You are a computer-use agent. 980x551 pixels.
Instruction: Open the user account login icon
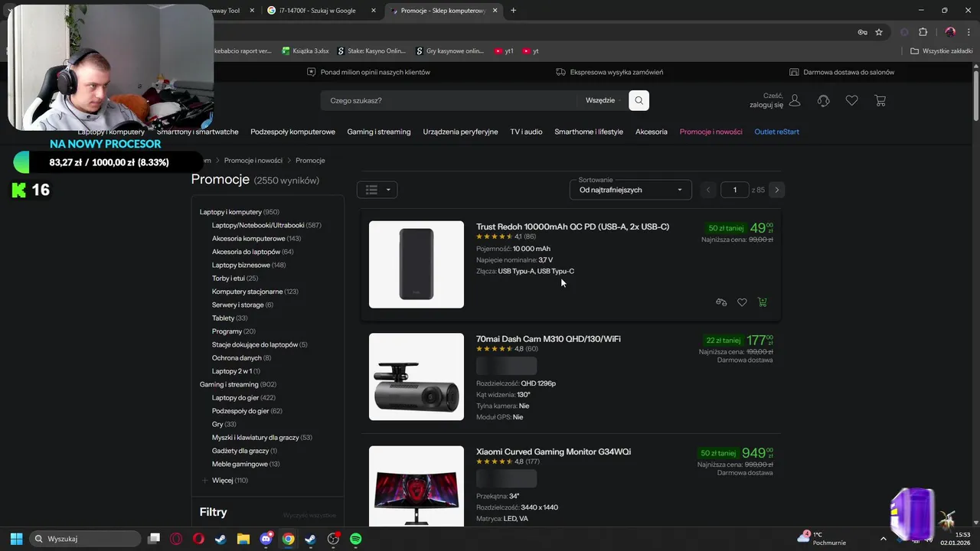click(795, 100)
